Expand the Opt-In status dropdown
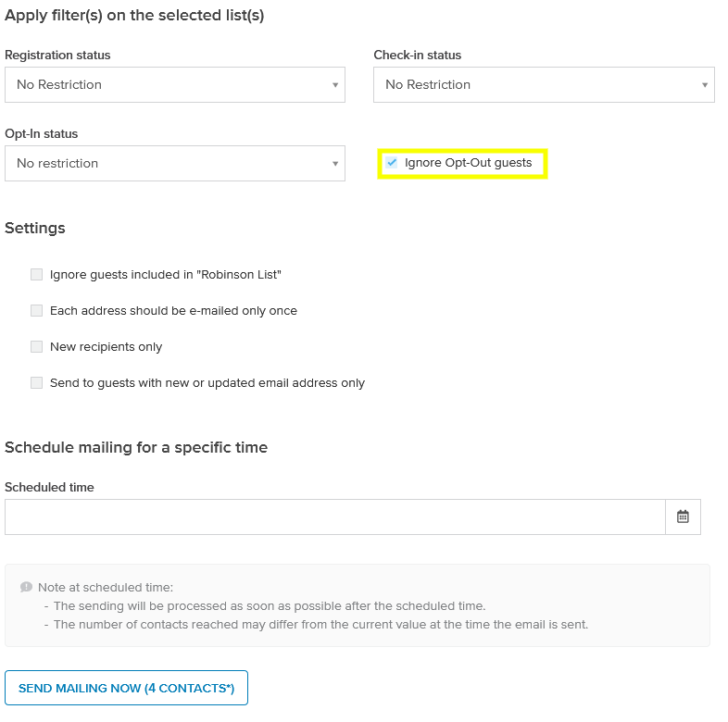728x722 pixels. click(175, 163)
